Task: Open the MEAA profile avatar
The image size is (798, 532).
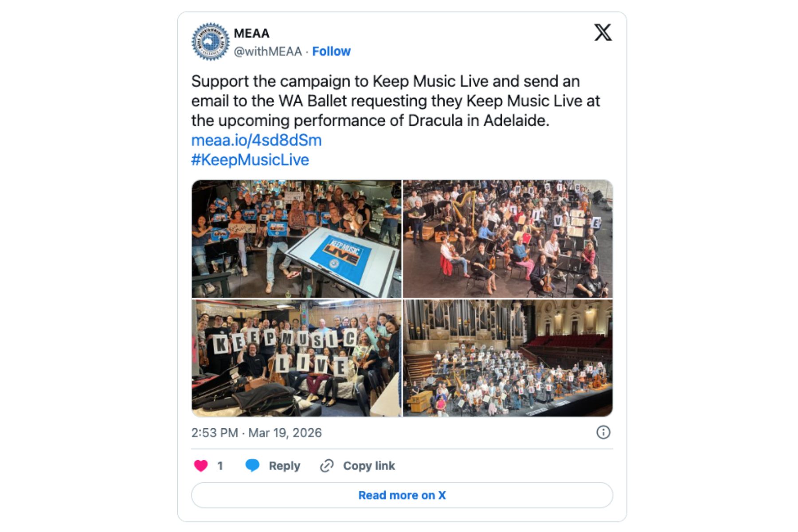Action: (x=210, y=42)
